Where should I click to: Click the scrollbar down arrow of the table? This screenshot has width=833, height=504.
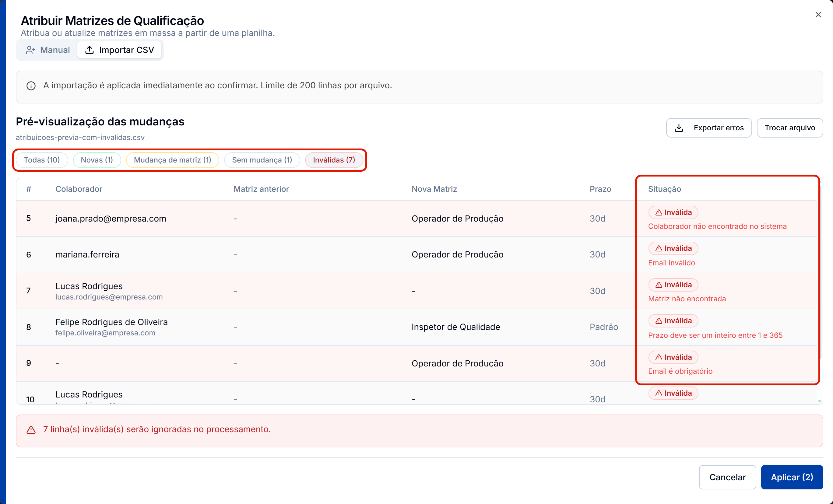pyautogui.click(x=820, y=401)
